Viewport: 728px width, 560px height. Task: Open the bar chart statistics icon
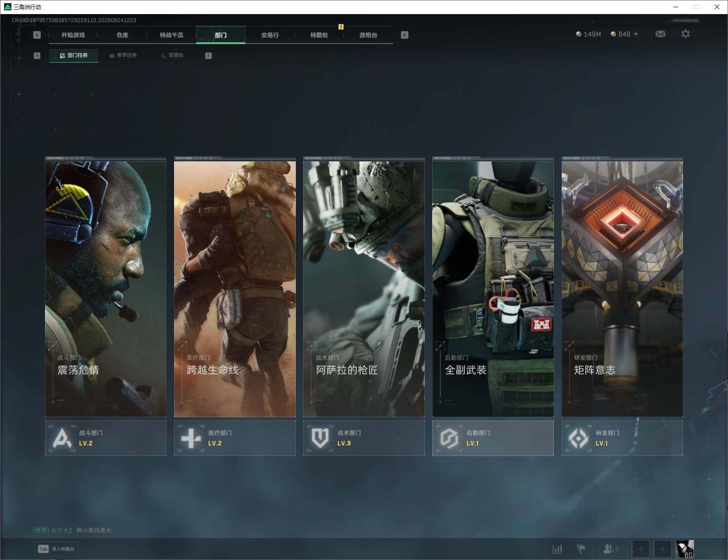pos(558,549)
